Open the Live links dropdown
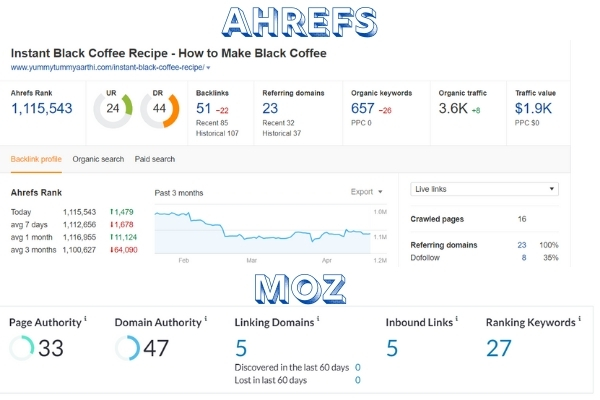This screenshot has height=400, width=600. pyautogui.click(x=484, y=189)
